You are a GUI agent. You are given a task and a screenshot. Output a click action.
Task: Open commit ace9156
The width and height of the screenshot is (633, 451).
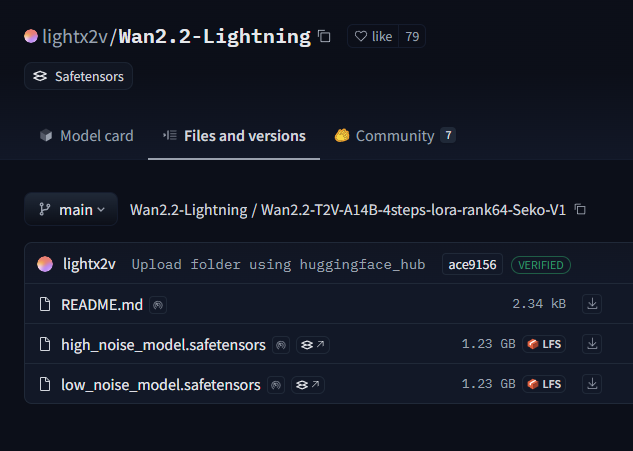pyautogui.click(x=472, y=264)
